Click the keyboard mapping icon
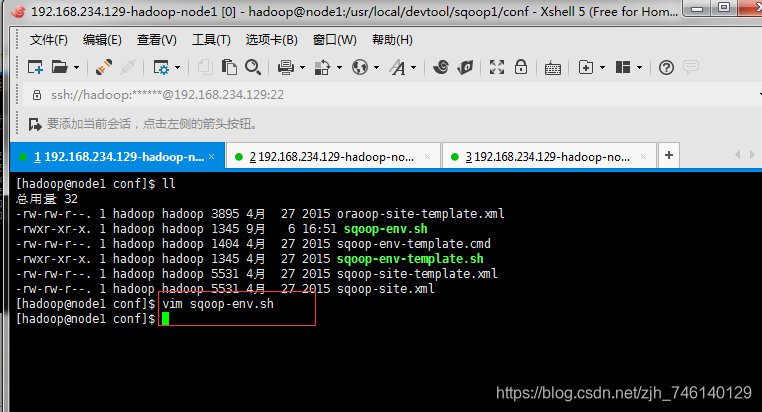 click(553, 68)
